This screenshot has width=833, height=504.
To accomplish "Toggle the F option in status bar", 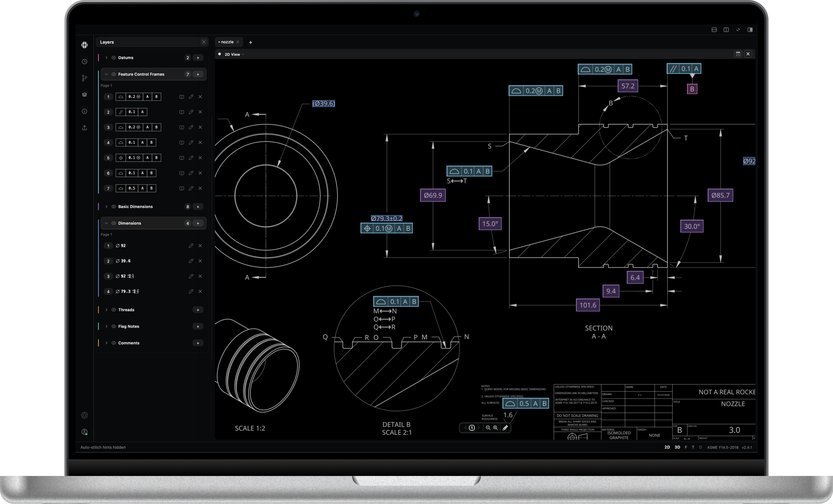I will point(686,447).
